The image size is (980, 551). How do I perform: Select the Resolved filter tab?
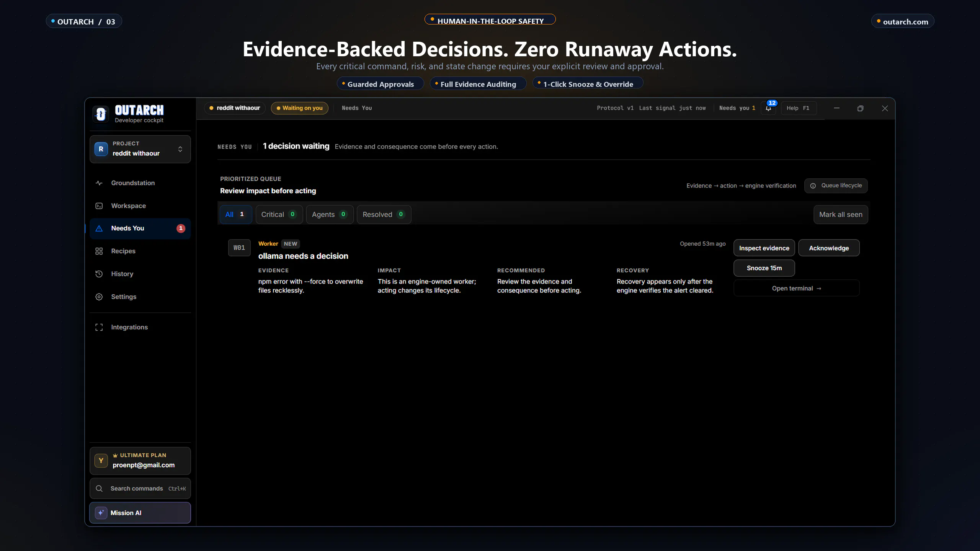(384, 214)
